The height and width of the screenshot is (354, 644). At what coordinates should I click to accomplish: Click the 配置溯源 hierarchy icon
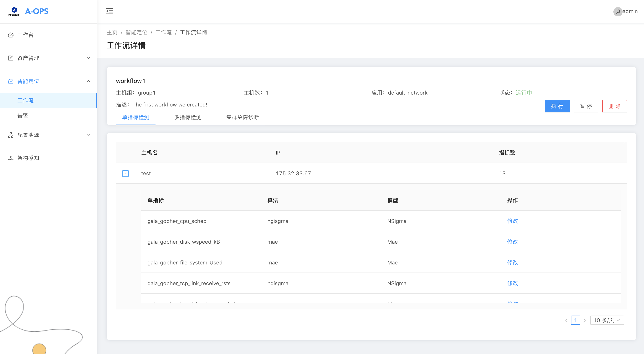[x=11, y=135]
